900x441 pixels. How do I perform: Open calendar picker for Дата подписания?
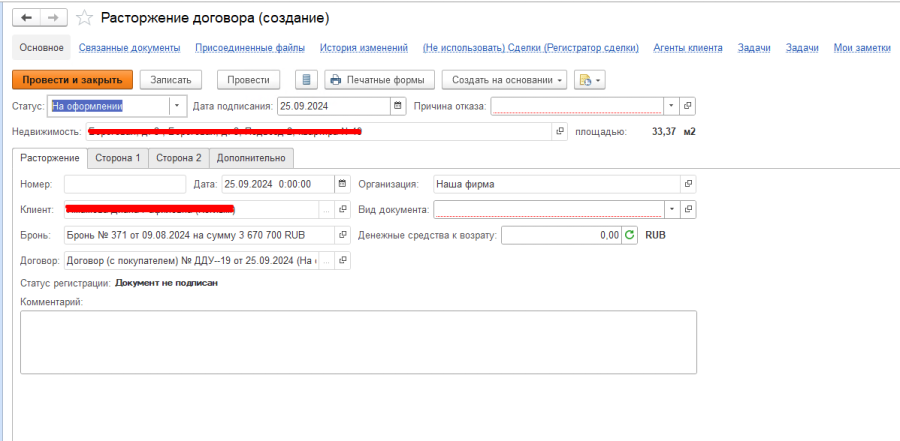coord(399,105)
